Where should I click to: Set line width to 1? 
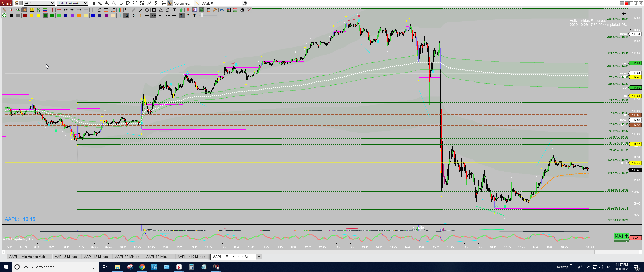pos(120,15)
